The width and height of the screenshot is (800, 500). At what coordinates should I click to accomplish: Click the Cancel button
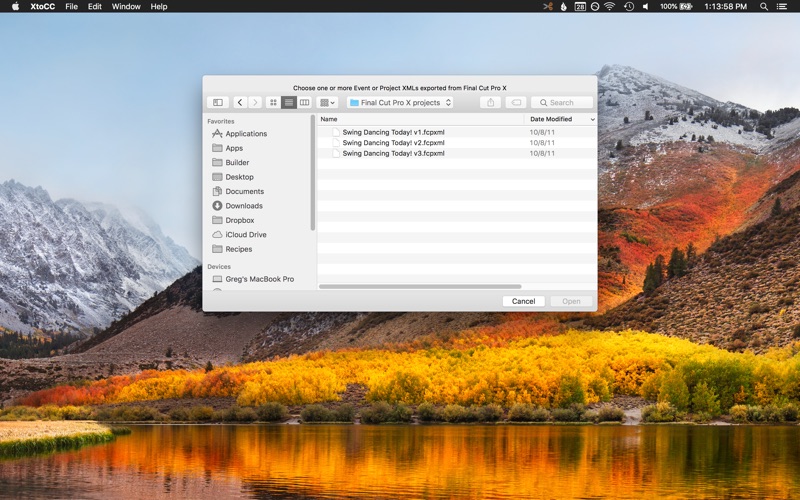(x=523, y=301)
